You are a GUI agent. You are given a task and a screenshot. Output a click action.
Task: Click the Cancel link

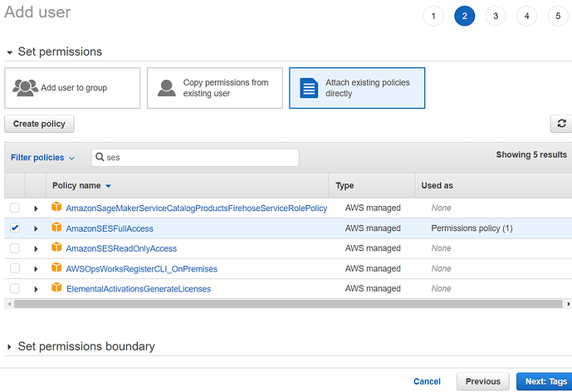pos(427,381)
